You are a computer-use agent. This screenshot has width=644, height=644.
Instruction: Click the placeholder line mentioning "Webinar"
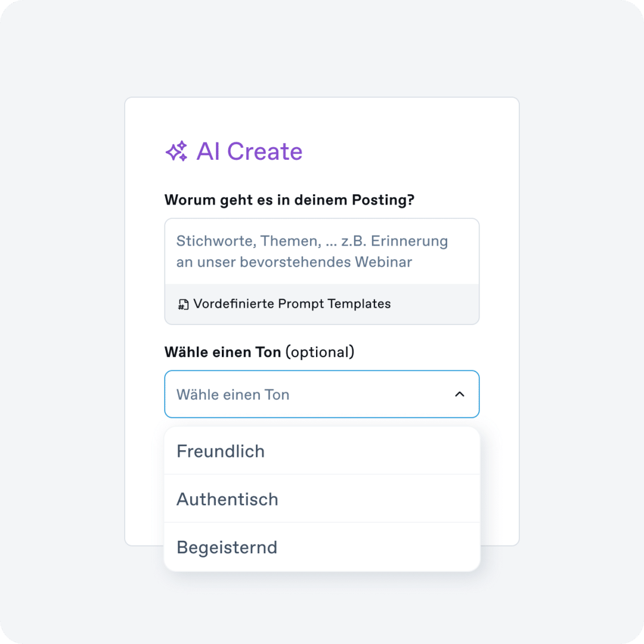click(x=294, y=262)
